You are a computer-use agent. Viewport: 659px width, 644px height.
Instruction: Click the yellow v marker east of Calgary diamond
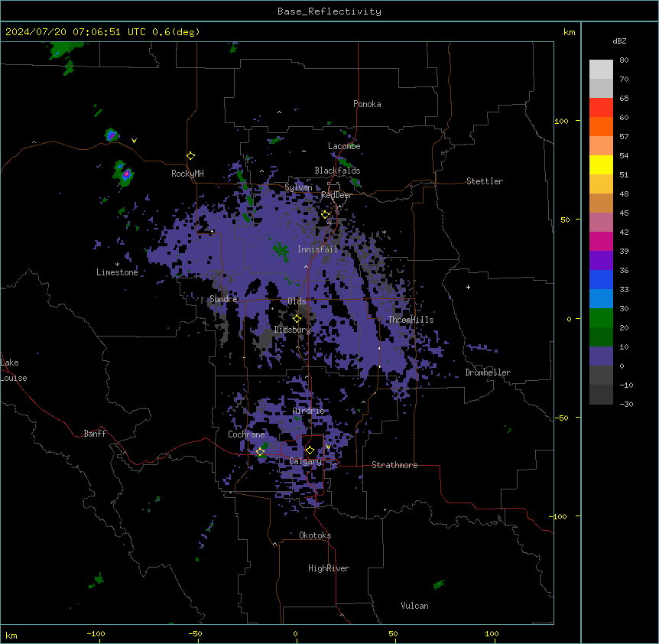coord(328,447)
